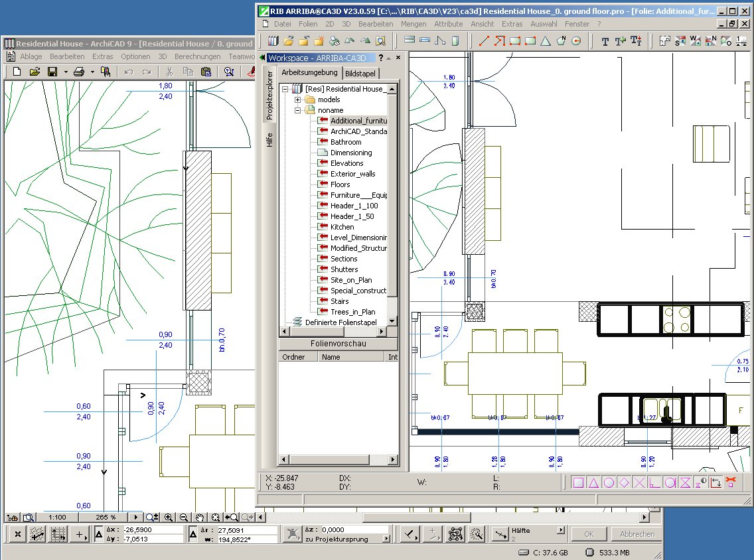Click the zoom out magnifier in ArchiCAD bottom bar
754x560 pixels.
184,518
